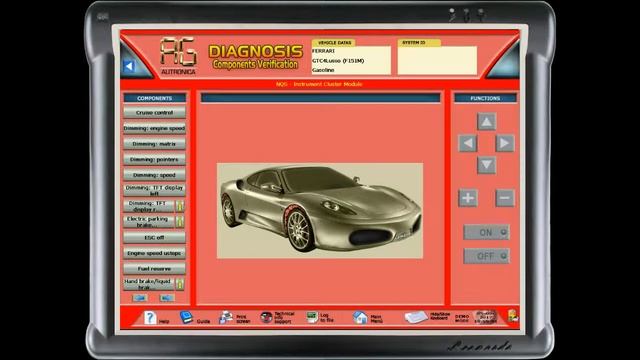Select ESC off component
The height and width of the screenshot is (360, 640).
pyautogui.click(x=154, y=237)
